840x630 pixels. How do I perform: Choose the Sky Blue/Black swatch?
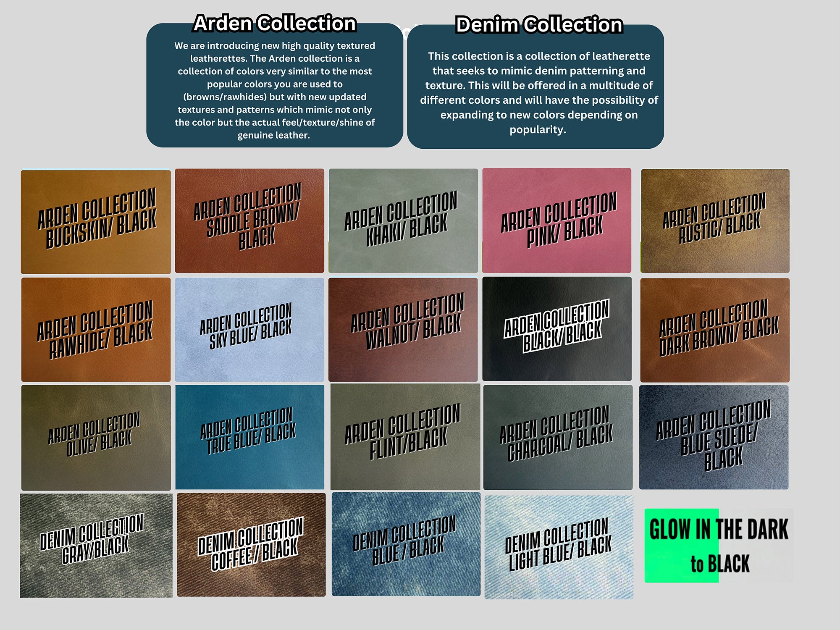point(249,329)
